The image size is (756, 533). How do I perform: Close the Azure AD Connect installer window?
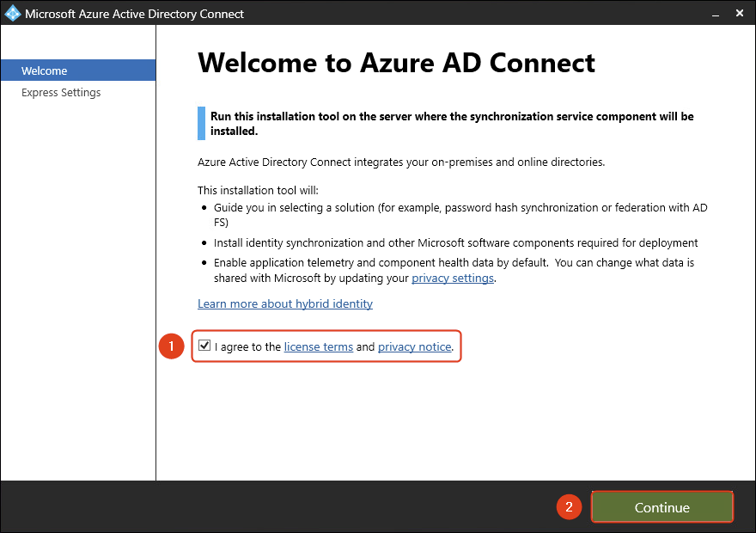point(739,14)
